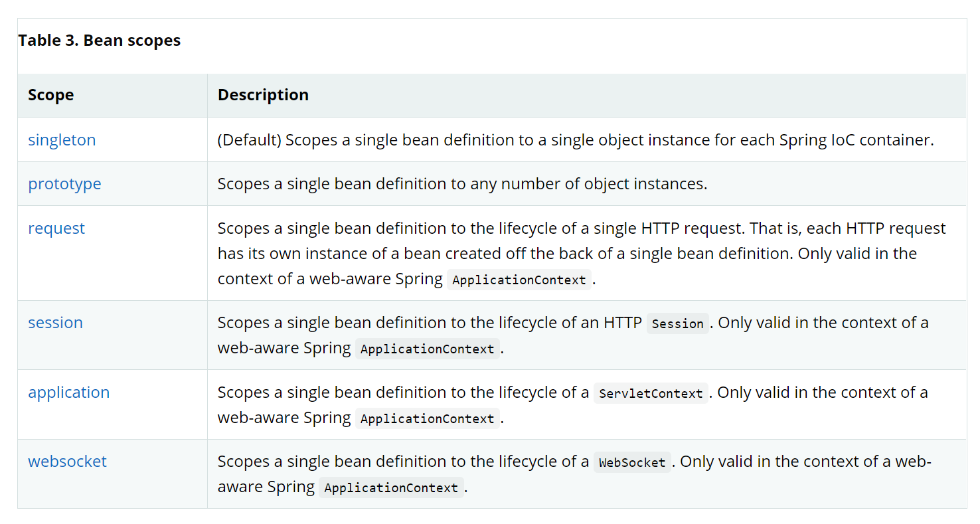This screenshot has height=524, width=980.
Task: Open the singleton scope link
Action: [62, 140]
